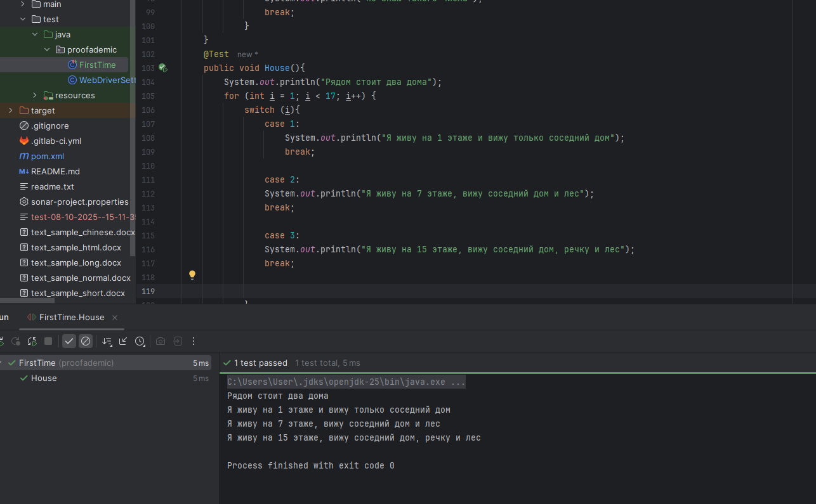Click the "1 test passed" status label

[x=260, y=363]
